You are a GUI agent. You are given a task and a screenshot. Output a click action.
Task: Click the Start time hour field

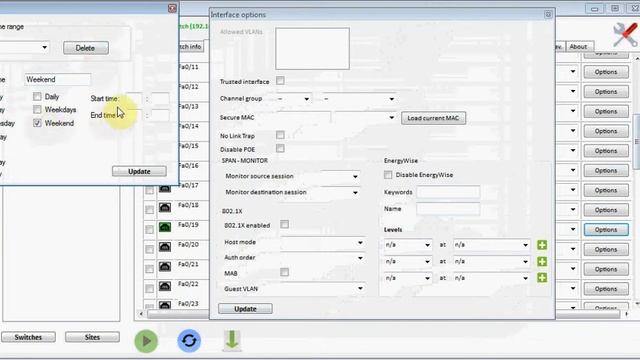(x=134, y=98)
